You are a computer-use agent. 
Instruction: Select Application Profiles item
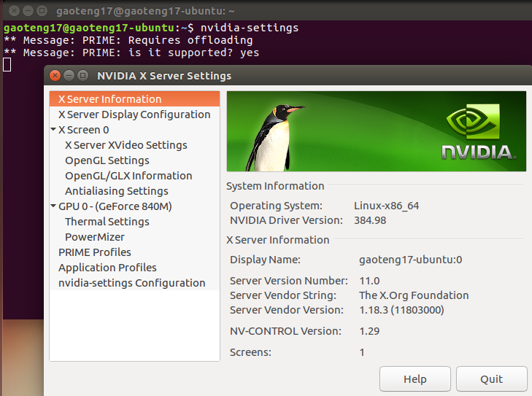pos(107,268)
